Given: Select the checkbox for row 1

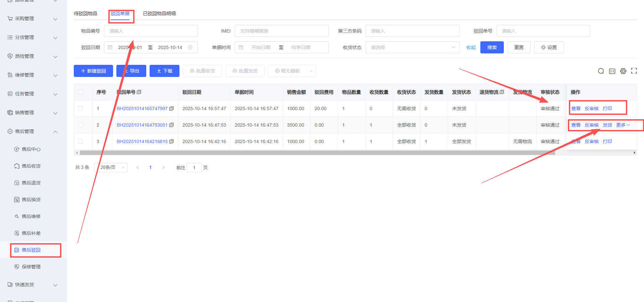Looking at the screenshot, I should [x=80, y=109].
